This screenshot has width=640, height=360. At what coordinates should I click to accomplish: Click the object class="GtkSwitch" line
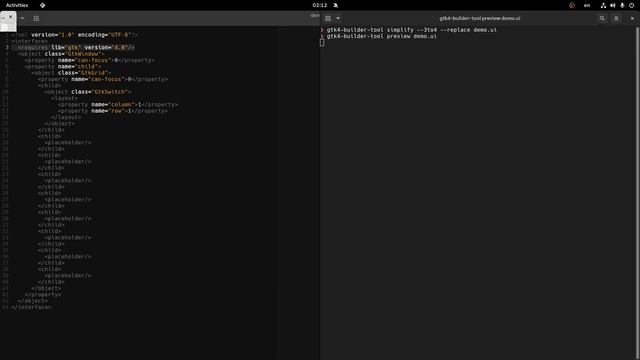pyautogui.click(x=88, y=92)
